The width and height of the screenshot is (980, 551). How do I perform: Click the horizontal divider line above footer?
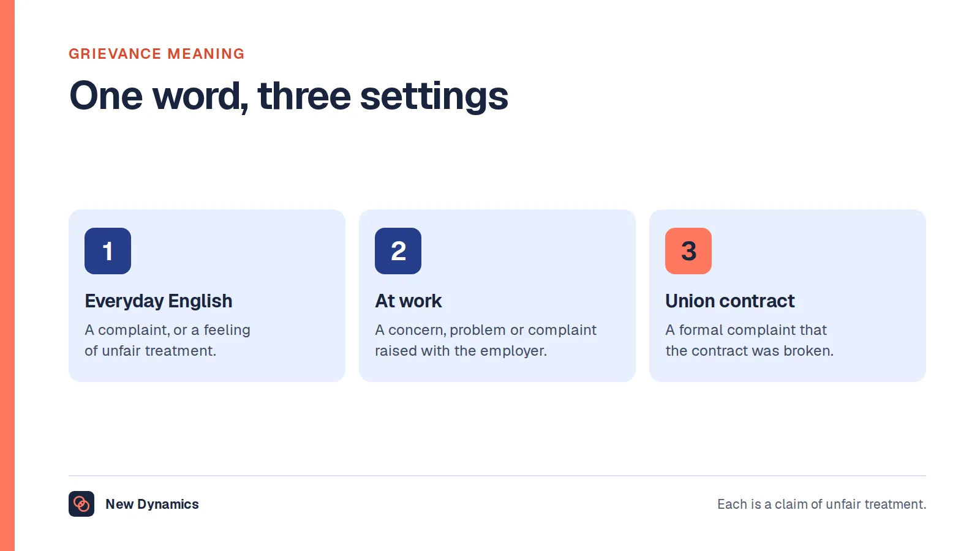497,476
